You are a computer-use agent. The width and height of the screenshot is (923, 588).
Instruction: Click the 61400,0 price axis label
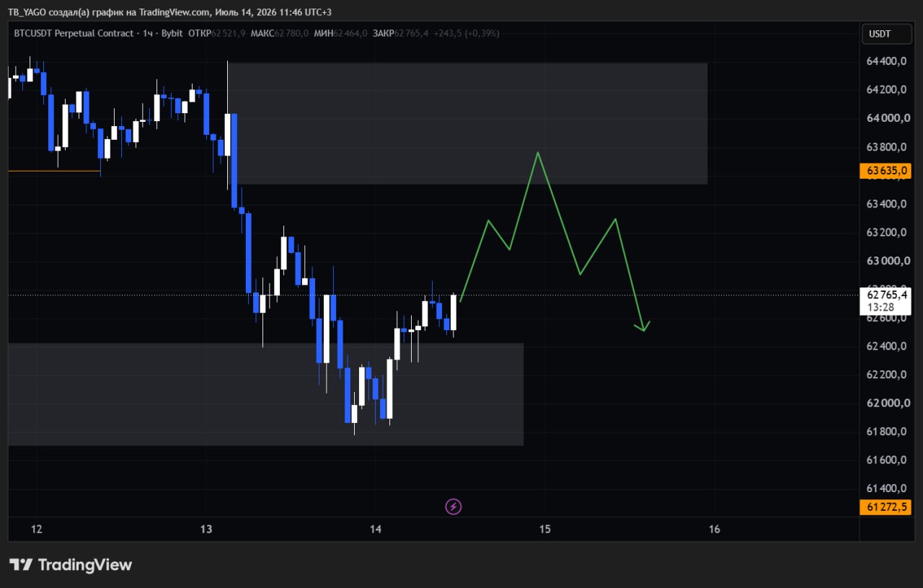[x=887, y=489]
